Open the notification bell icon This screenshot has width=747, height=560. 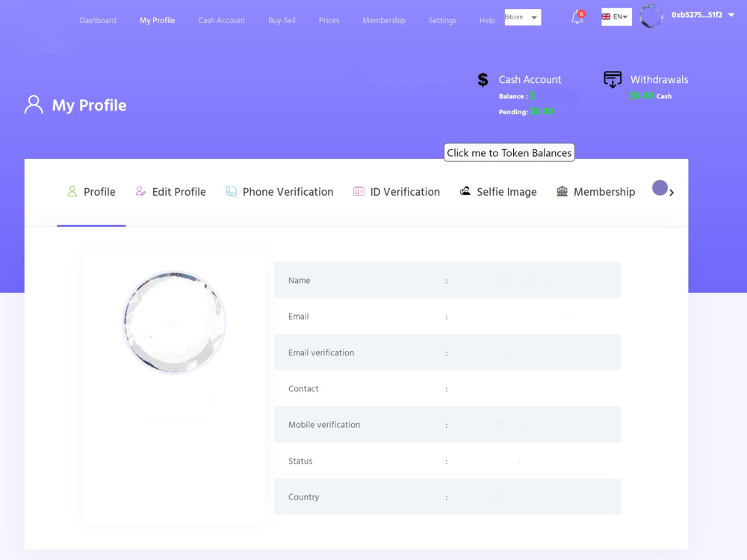pyautogui.click(x=577, y=18)
